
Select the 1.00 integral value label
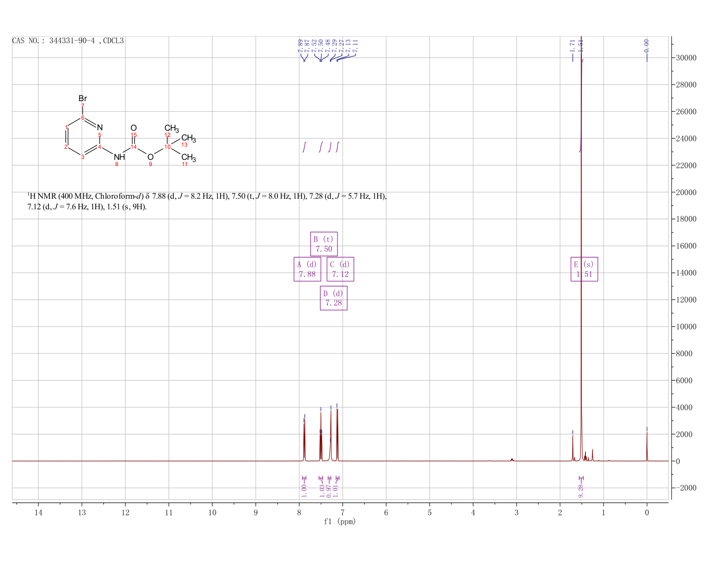(304, 491)
